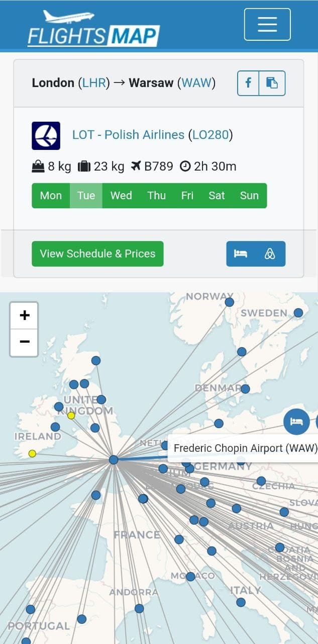318x644 pixels.
Task: Click the cabin baggage 8 kg icon
Action: [x=38, y=166]
